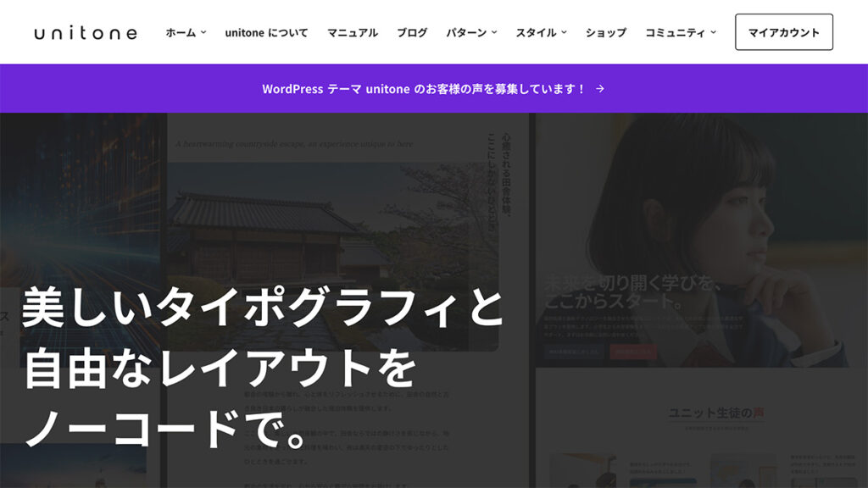Viewport: 868px width, 488px height.
Task: Click the マイアカウント button
Action: tap(784, 32)
